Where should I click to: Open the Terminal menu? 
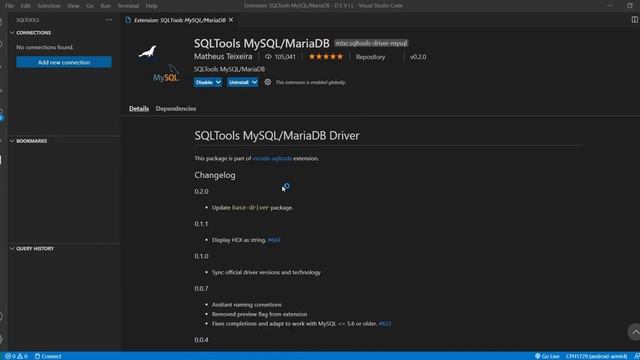click(x=128, y=6)
